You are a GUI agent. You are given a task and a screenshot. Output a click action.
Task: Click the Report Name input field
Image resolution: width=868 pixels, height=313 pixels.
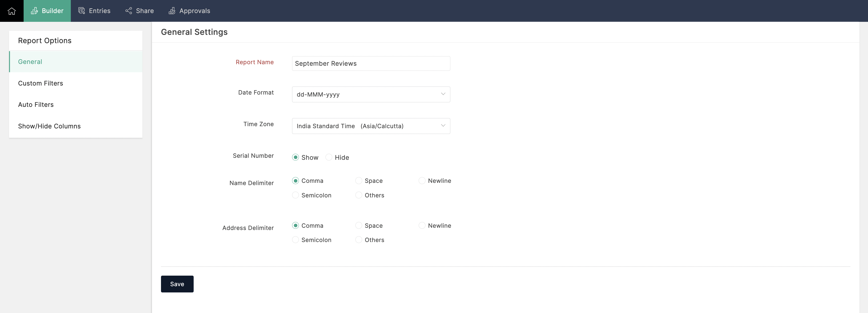[x=371, y=63]
